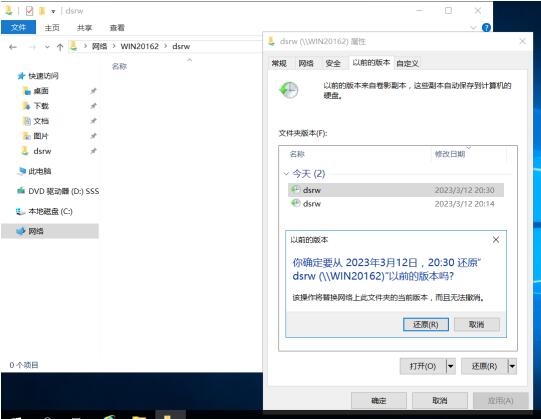Open 本地磁盘 (C:) in the navigation pane
Viewport: 541px width, 419px height.
(50, 211)
